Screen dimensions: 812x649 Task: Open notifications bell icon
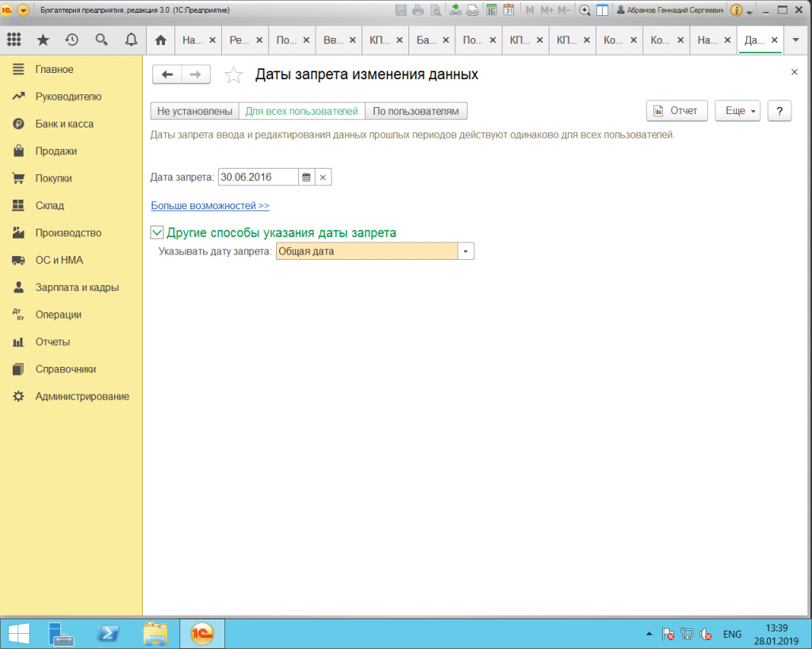coord(129,40)
